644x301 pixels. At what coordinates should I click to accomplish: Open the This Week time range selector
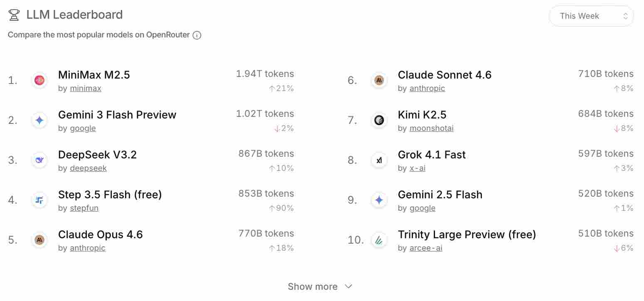click(x=591, y=16)
